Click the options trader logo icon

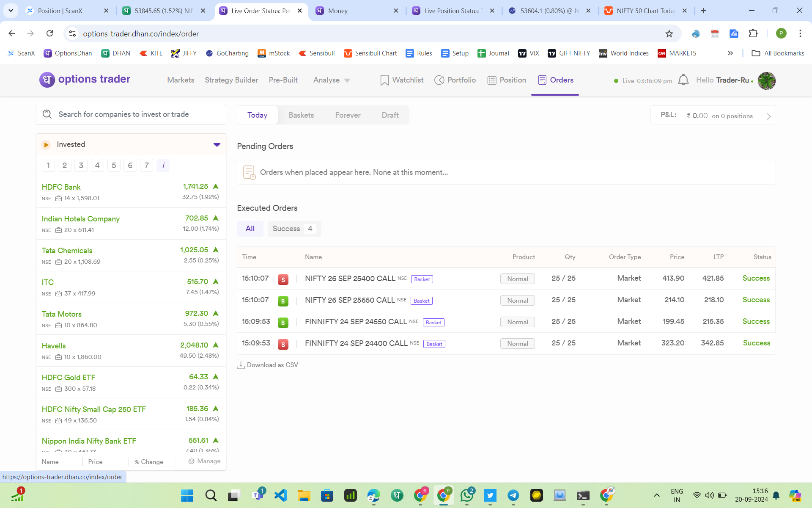(x=47, y=80)
